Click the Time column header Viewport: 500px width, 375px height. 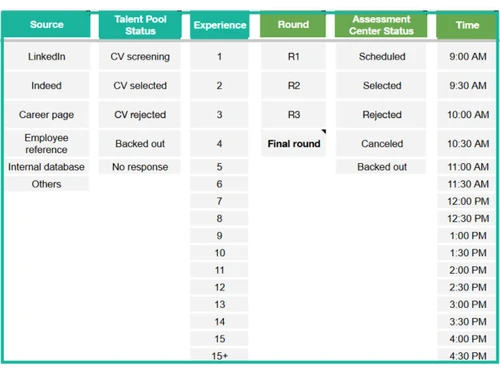(467, 25)
